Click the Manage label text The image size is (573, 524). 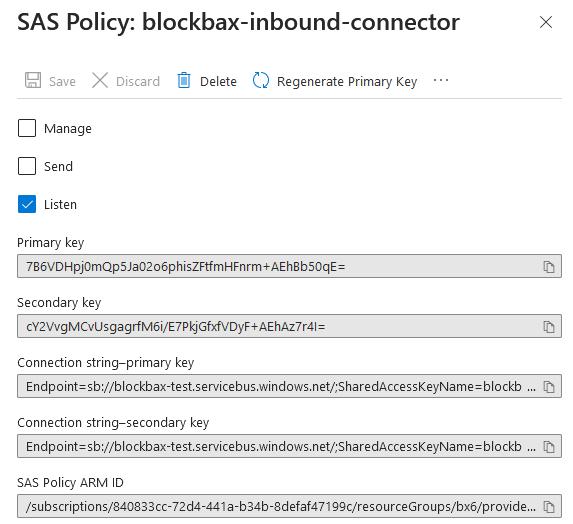pyautogui.click(x=68, y=129)
